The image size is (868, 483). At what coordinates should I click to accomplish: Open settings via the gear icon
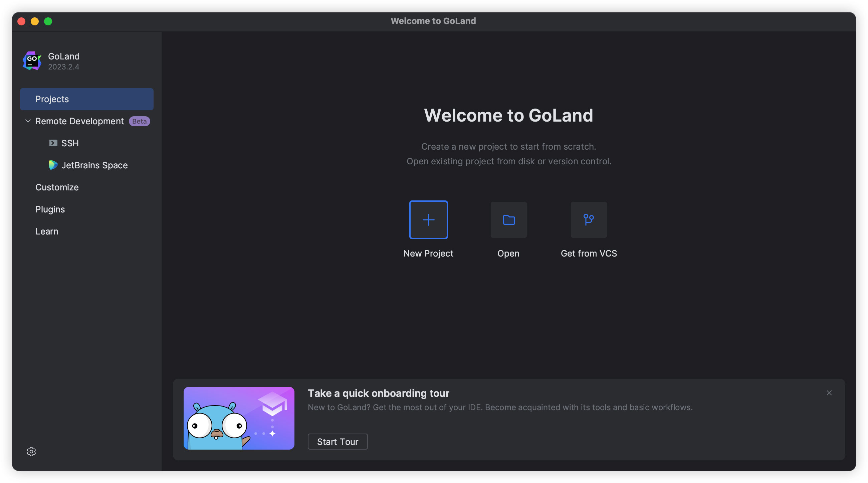[31, 452]
